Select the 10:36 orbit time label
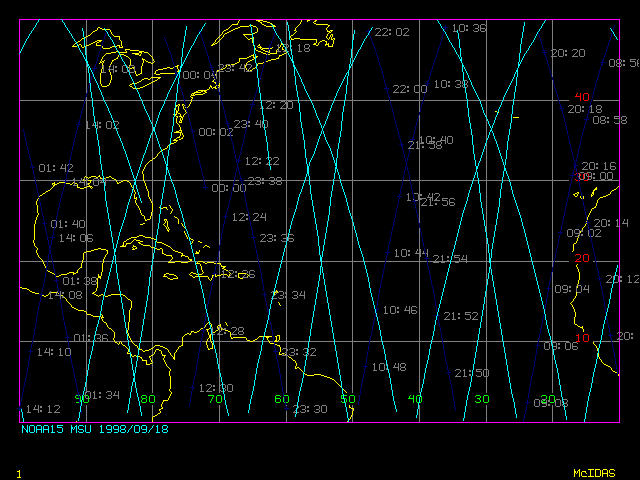The height and width of the screenshot is (480, 640). coord(469,28)
